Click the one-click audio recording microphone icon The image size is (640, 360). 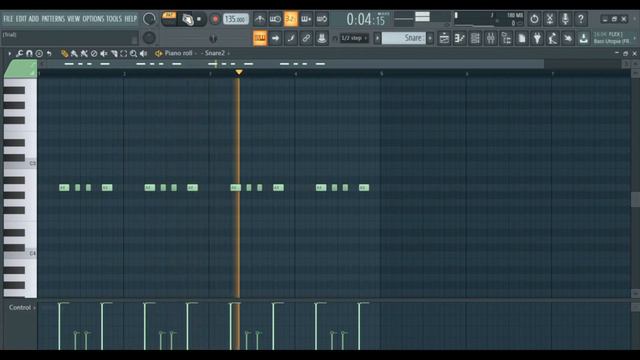[x=565, y=19]
